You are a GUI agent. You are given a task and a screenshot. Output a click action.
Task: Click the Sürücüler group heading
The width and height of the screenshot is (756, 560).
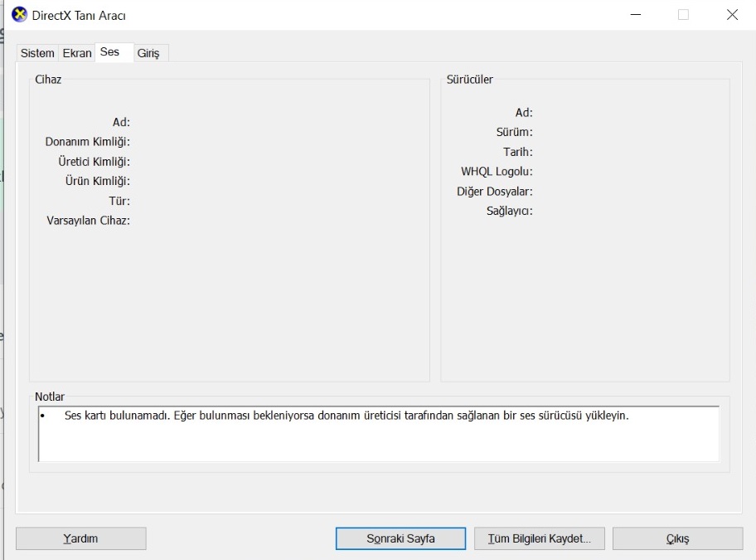click(470, 80)
